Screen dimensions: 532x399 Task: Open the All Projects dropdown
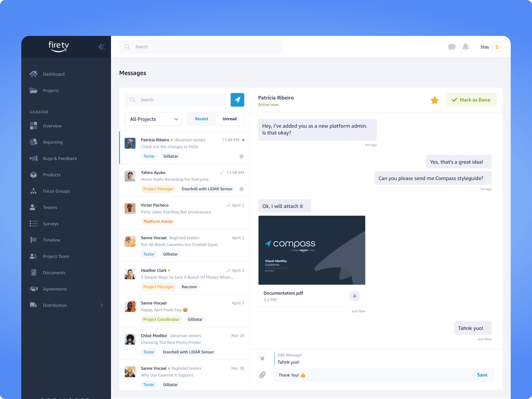point(153,119)
